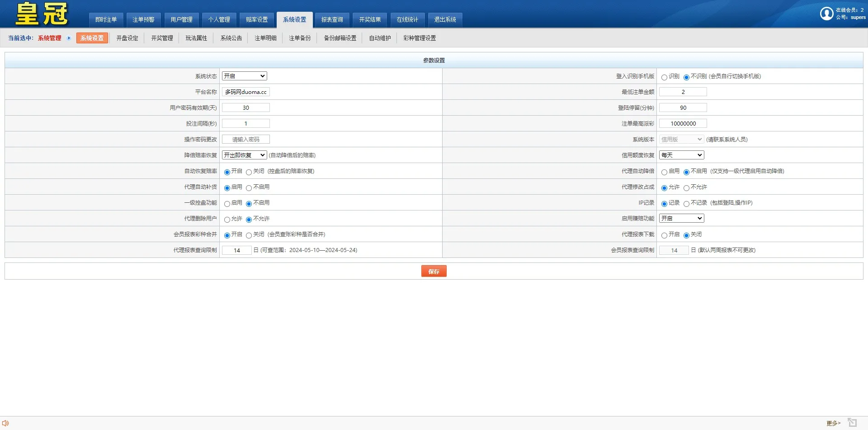Open the 启用赚赔功能 dropdown
The height and width of the screenshot is (430, 868).
point(681,218)
